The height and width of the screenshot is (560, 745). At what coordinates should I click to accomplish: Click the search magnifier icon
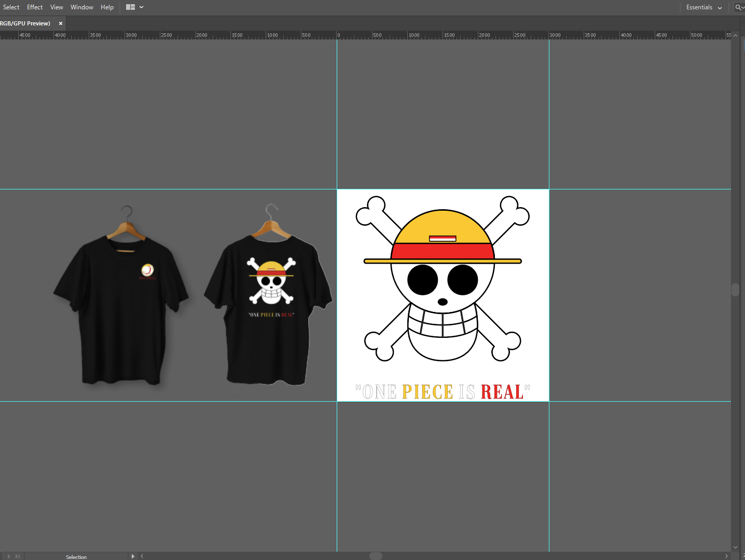(x=738, y=7)
